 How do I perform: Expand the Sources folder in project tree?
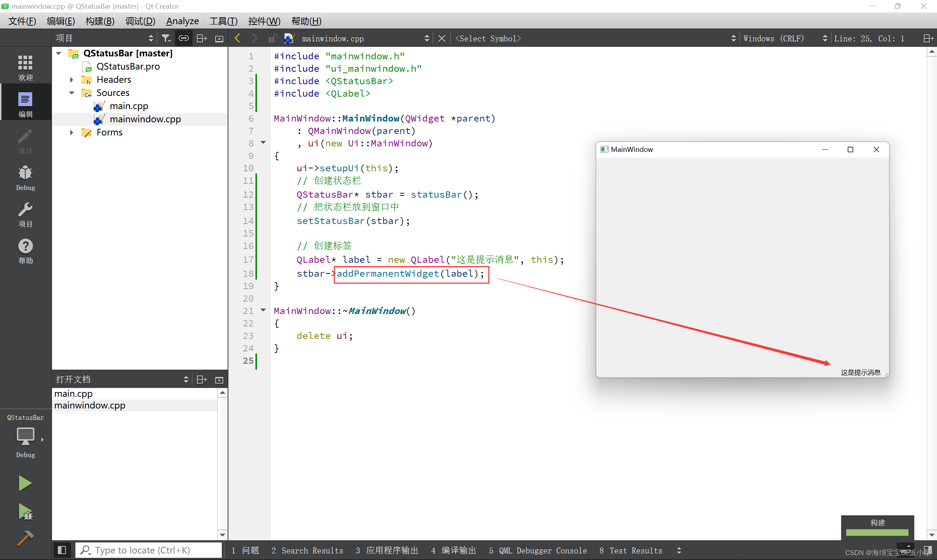point(72,93)
